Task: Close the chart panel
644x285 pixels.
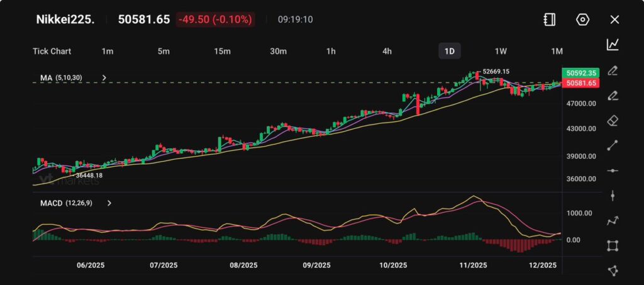Action: pos(614,20)
